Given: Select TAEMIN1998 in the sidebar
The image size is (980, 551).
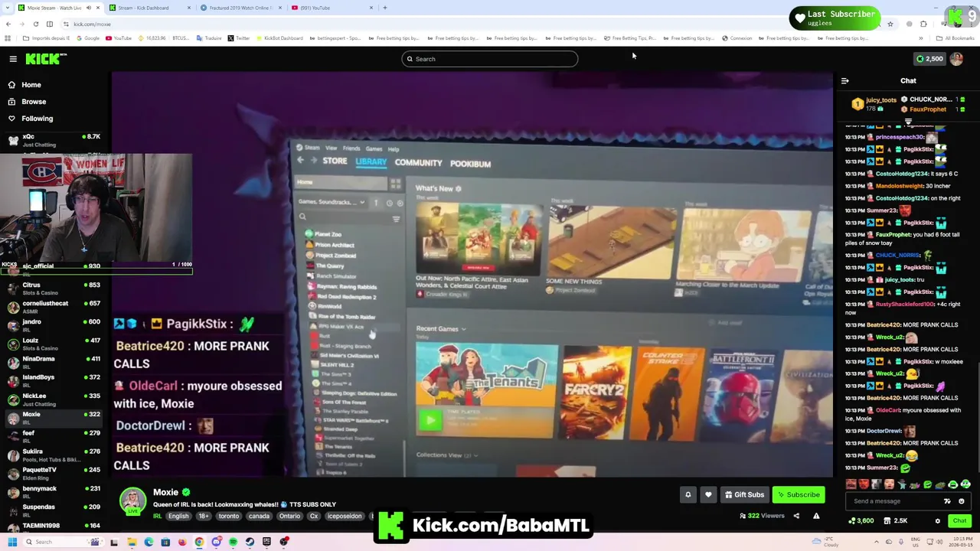Looking at the screenshot, I should click(54, 527).
